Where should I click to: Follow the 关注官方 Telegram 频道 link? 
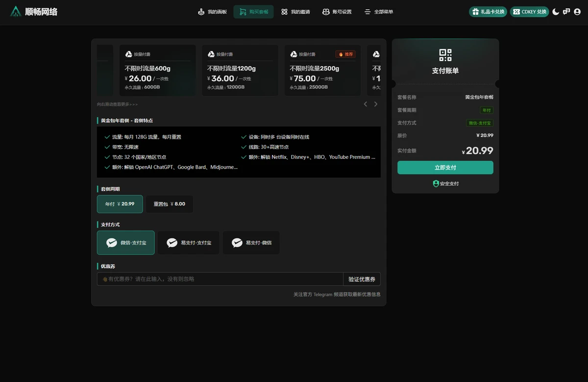point(337,294)
